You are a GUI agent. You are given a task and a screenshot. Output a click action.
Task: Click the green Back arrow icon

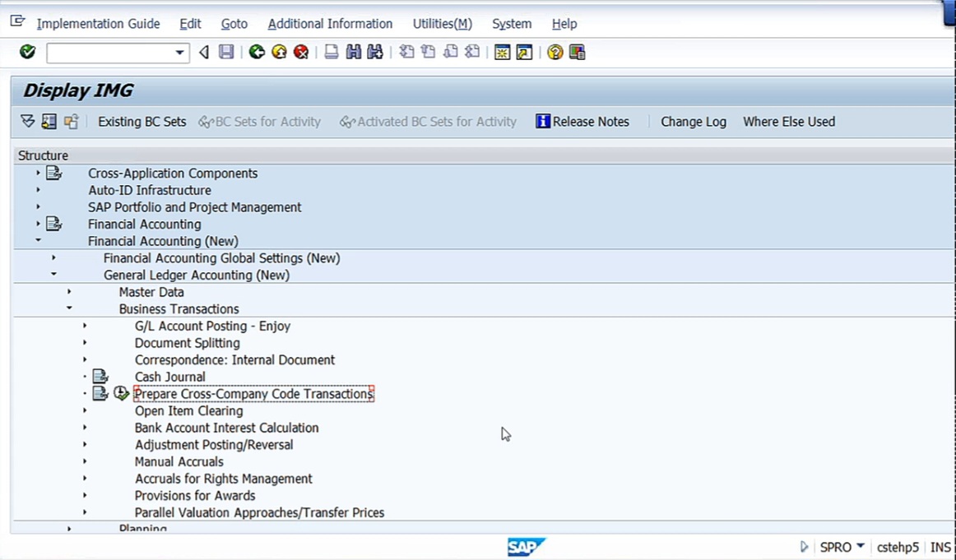[258, 52]
